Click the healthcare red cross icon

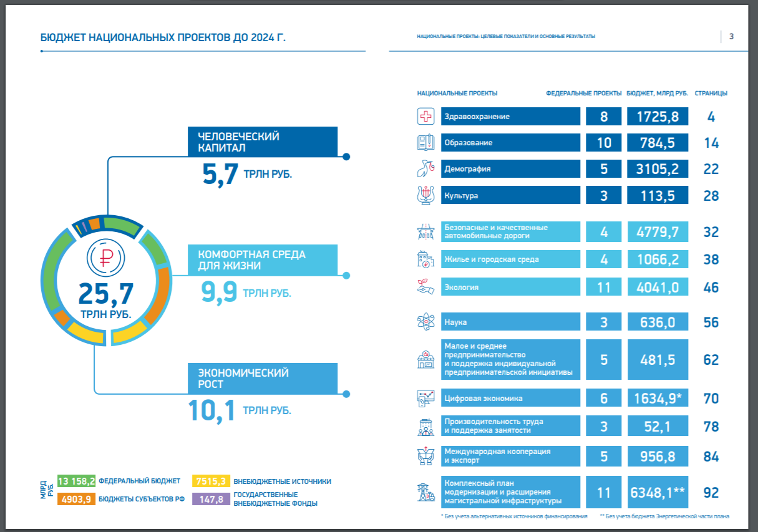coord(425,117)
